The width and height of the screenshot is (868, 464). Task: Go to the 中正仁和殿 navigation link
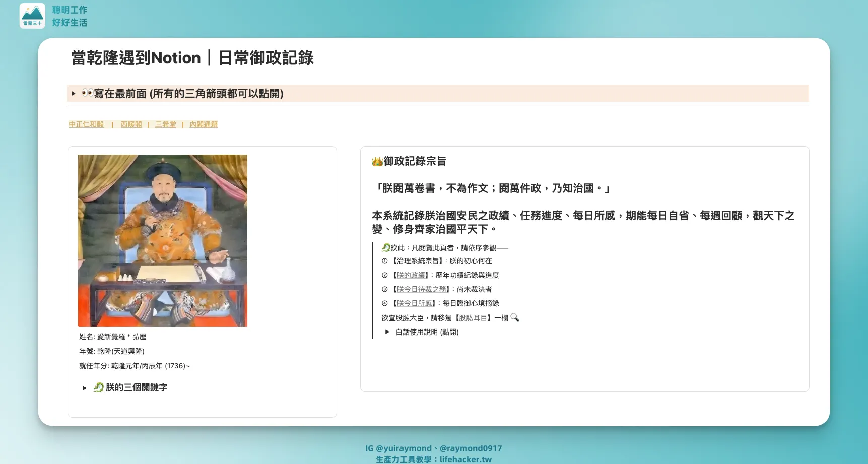click(x=86, y=124)
